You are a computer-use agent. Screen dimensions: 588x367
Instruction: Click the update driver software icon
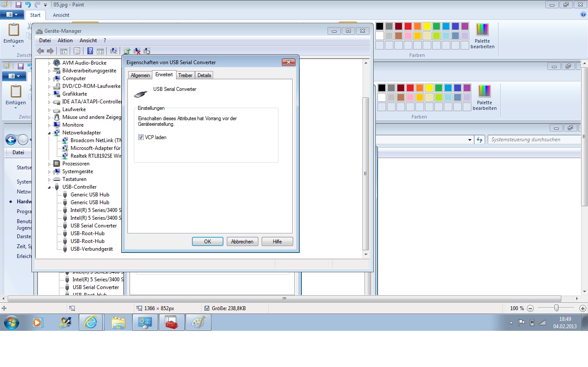click(x=127, y=51)
